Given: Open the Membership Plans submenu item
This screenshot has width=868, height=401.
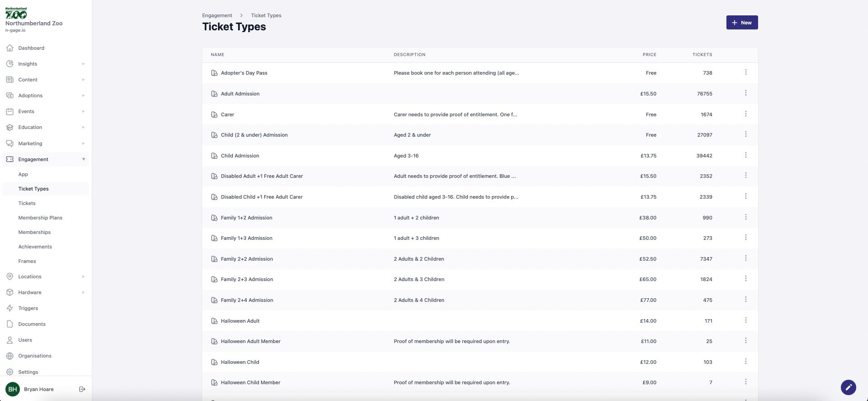Looking at the screenshot, I should tap(40, 218).
